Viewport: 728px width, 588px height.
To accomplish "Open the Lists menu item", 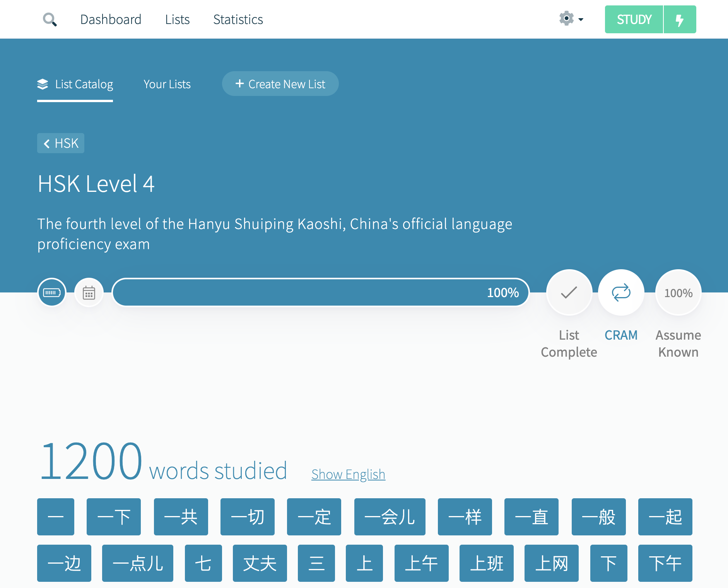I will pos(177,19).
